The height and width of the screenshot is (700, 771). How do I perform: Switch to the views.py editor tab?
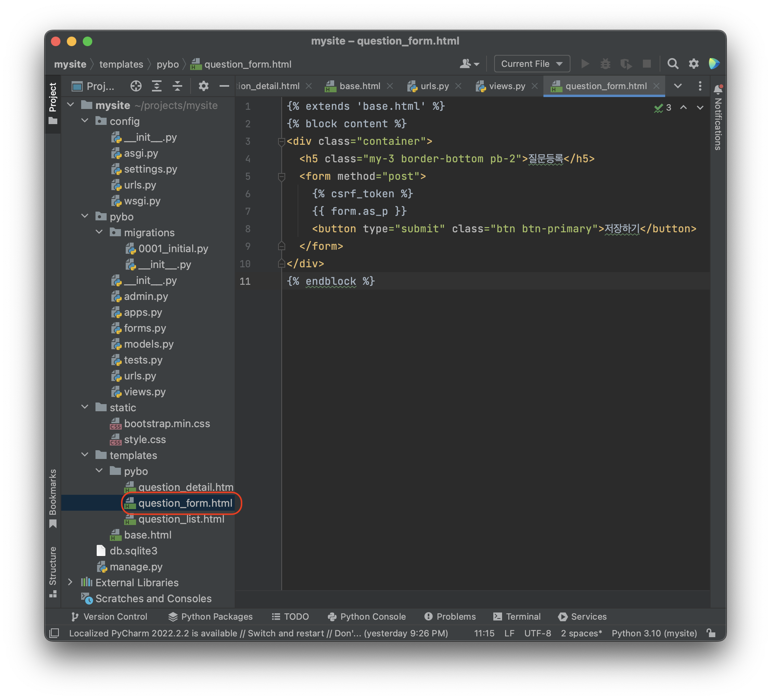tap(506, 86)
